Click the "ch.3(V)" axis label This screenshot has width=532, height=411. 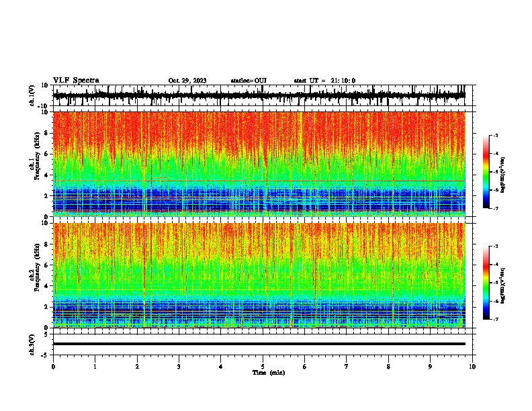tap(32, 345)
